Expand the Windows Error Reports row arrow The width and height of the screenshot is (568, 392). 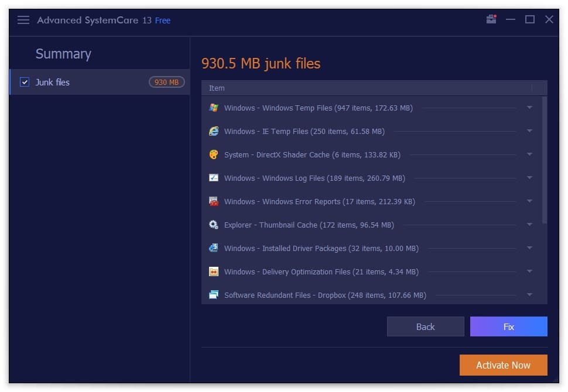[x=529, y=201]
